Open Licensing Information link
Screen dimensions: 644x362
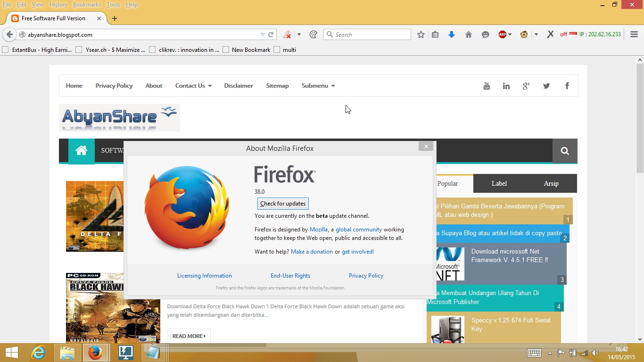[x=205, y=276]
